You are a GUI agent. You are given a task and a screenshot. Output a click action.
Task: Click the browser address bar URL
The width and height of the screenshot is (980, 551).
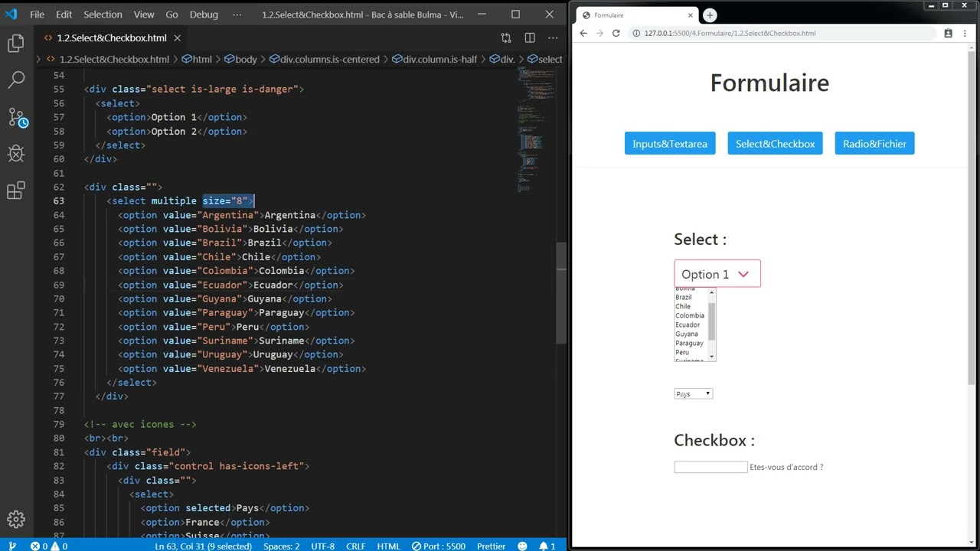[730, 33]
